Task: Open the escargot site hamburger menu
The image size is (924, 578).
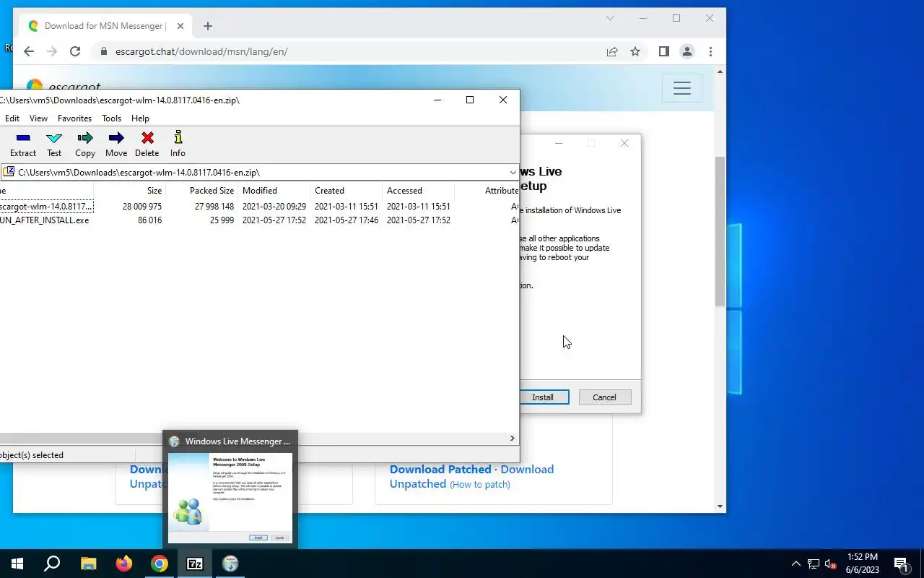Action: coord(682,89)
